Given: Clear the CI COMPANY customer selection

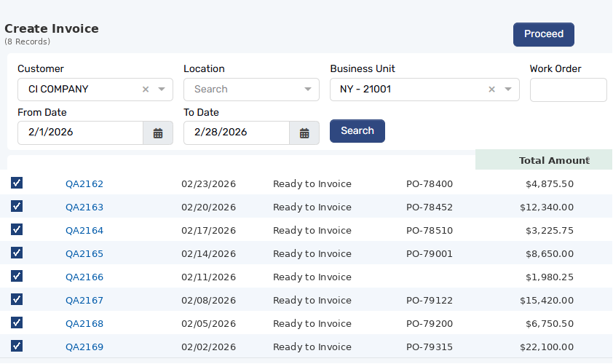Looking at the screenshot, I should click(x=146, y=90).
